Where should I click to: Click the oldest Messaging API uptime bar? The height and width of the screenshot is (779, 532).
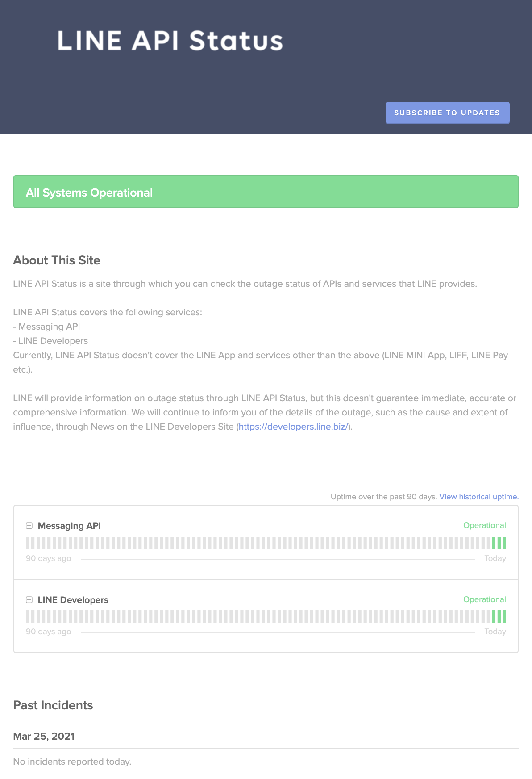pos(28,543)
